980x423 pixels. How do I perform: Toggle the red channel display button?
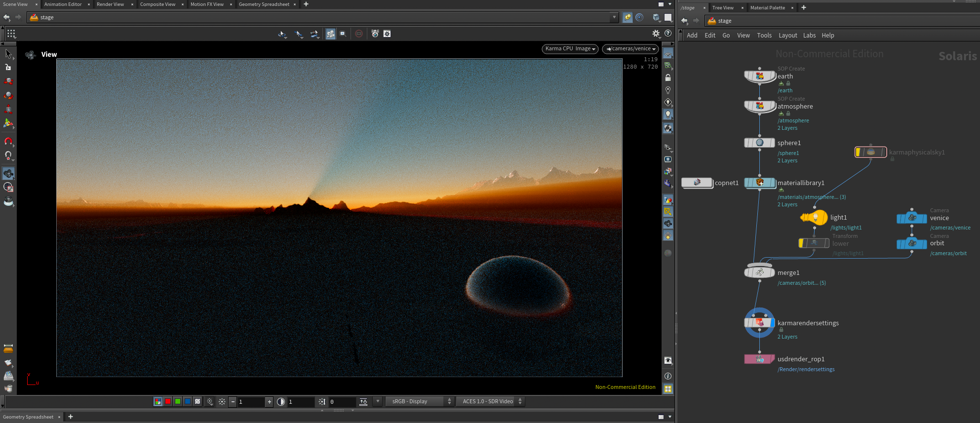[x=168, y=402]
